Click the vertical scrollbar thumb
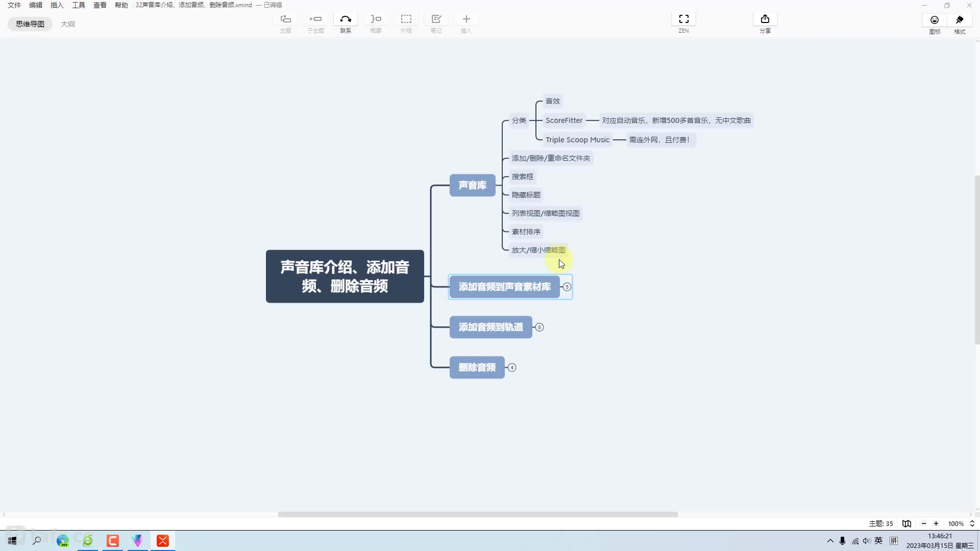Viewport: 980px width, 551px height. pos(977,260)
